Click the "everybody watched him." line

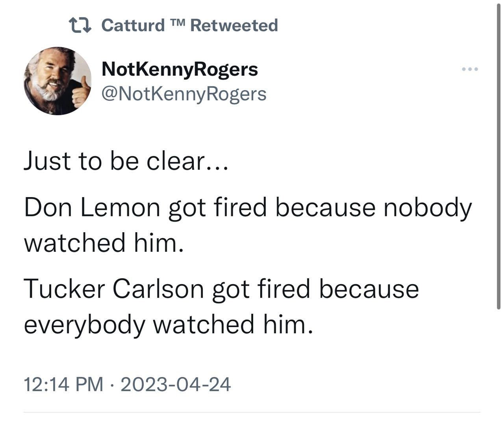(169, 325)
